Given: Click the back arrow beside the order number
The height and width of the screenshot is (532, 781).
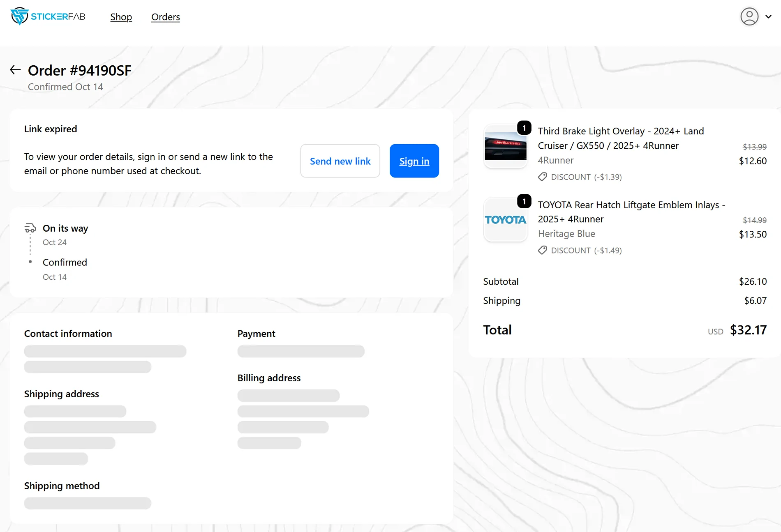Looking at the screenshot, I should point(15,70).
